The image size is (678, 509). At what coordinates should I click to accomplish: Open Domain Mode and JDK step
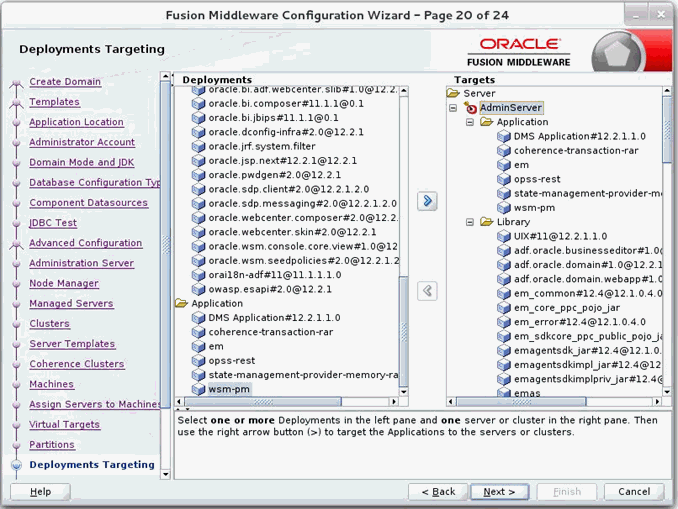point(82,162)
